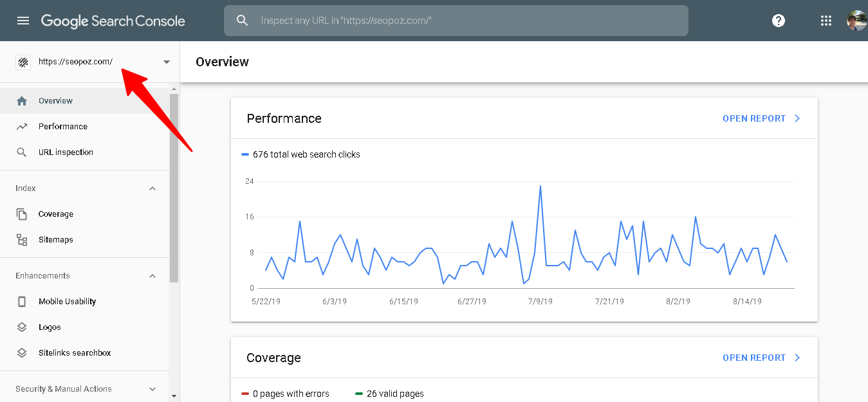Collapse the Enhancements section
Viewport: 868px width, 402px height.
point(152,276)
